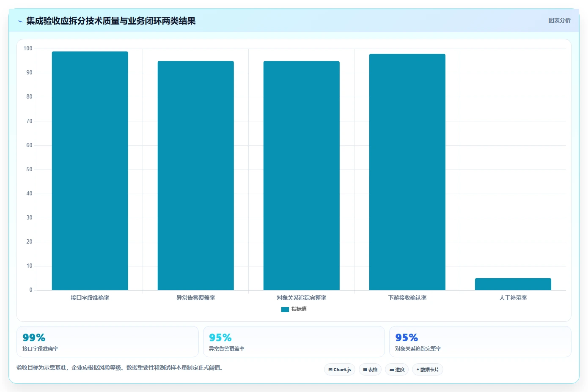Click the 对象关系追踪完整率 x-axis label

[302, 298]
